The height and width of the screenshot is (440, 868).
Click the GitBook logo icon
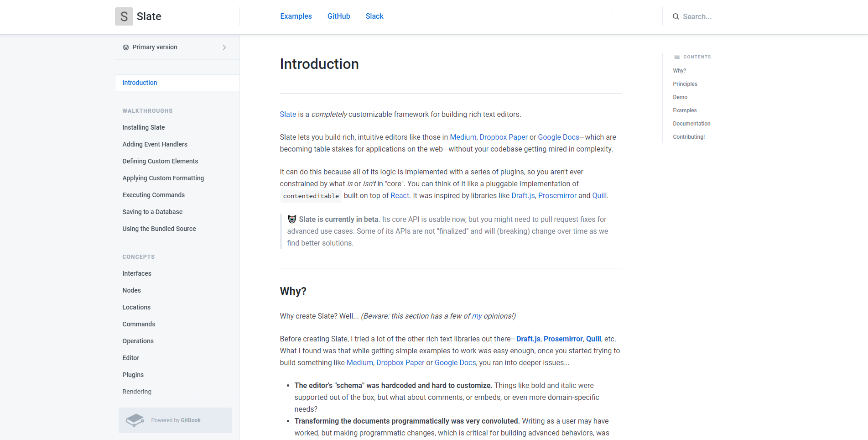click(135, 420)
